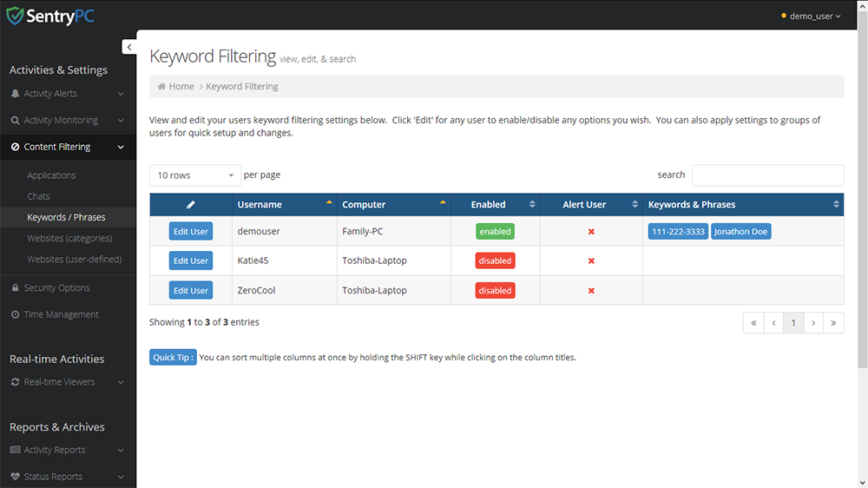Click the page vertical scrollbar thumb
This screenshot has width=868, height=488.
coord(863,188)
